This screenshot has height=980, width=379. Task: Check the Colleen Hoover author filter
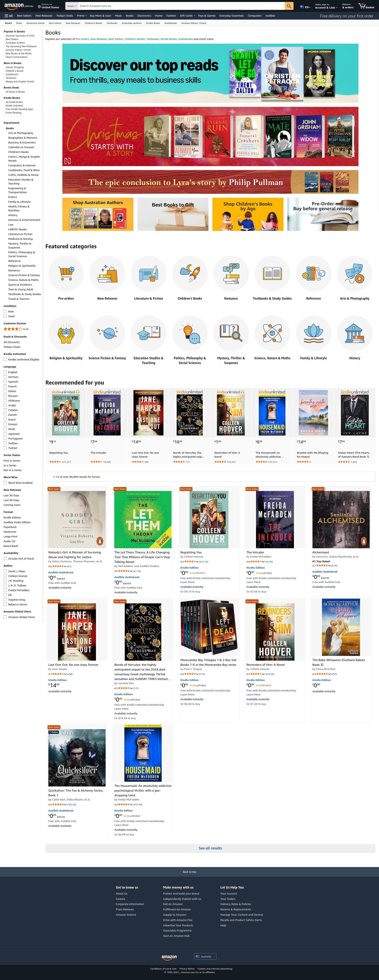pyautogui.click(x=5, y=576)
